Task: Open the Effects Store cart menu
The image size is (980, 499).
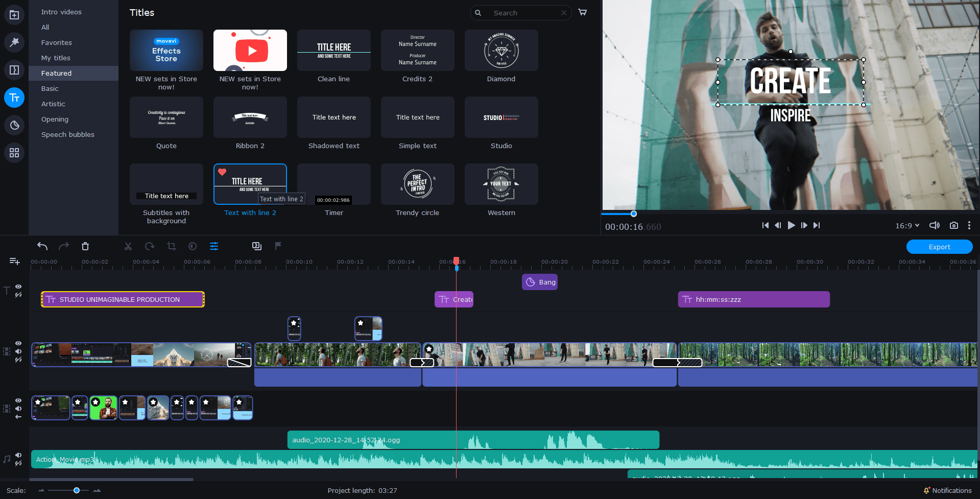Action: point(582,12)
